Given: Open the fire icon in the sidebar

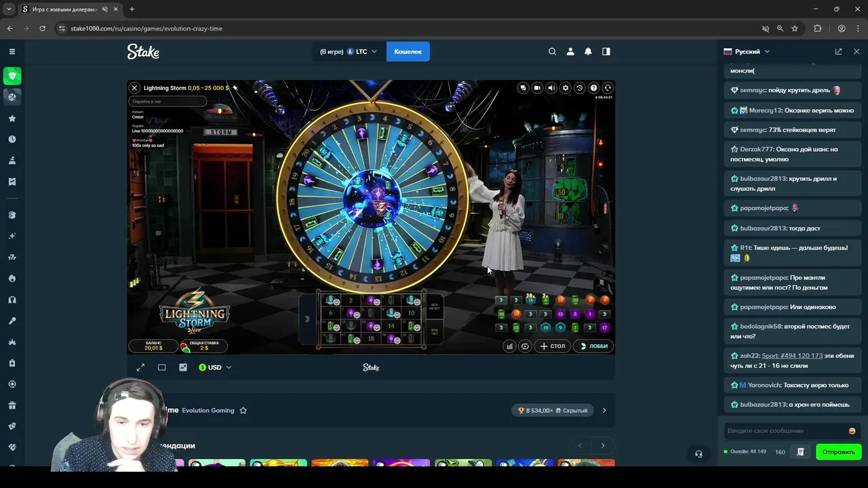Looking at the screenshot, I should tap(12, 279).
